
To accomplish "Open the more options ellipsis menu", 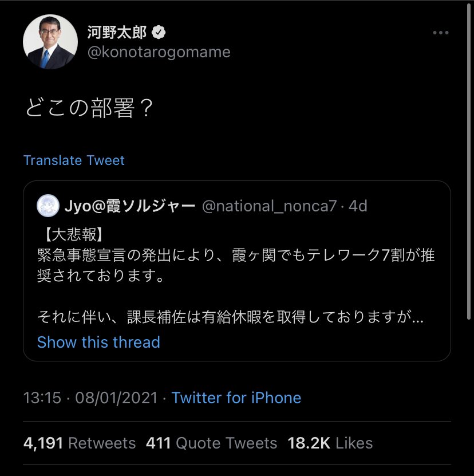I will coord(440,33).
